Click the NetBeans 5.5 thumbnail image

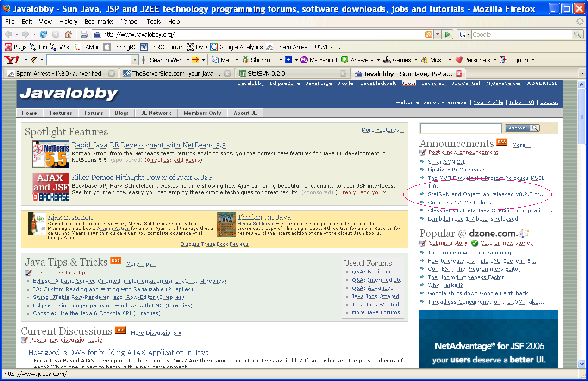point(51,154)
